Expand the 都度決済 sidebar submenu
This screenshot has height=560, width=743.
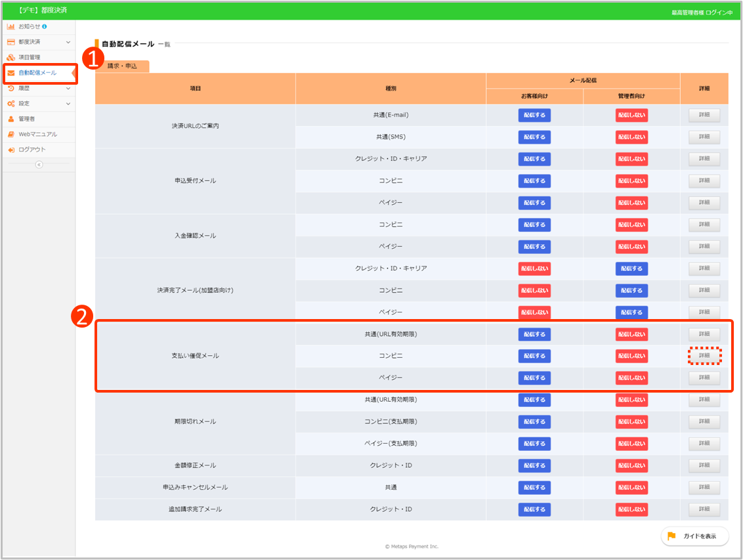[68, 42]
